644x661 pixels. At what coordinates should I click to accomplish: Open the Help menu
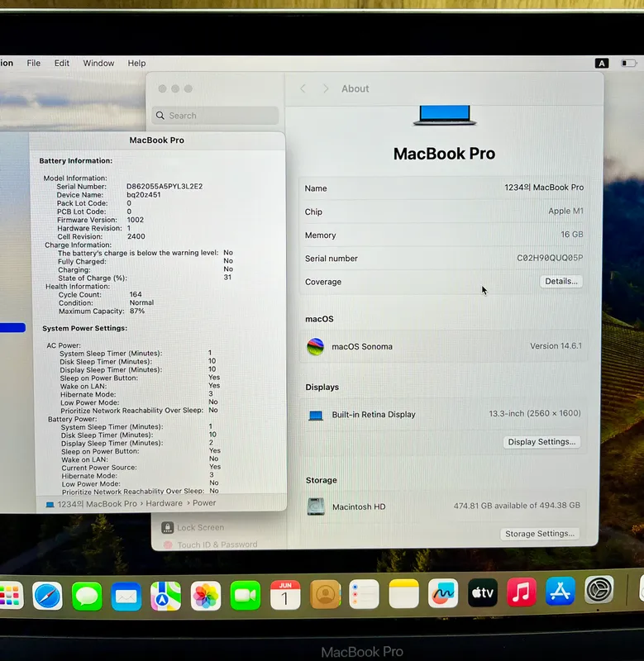[x=136, y=64]
